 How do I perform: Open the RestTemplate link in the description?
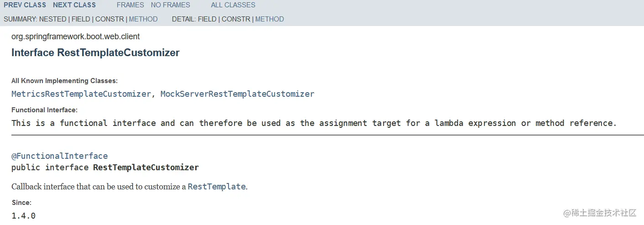pyautogui.click(x=217, y=187)
